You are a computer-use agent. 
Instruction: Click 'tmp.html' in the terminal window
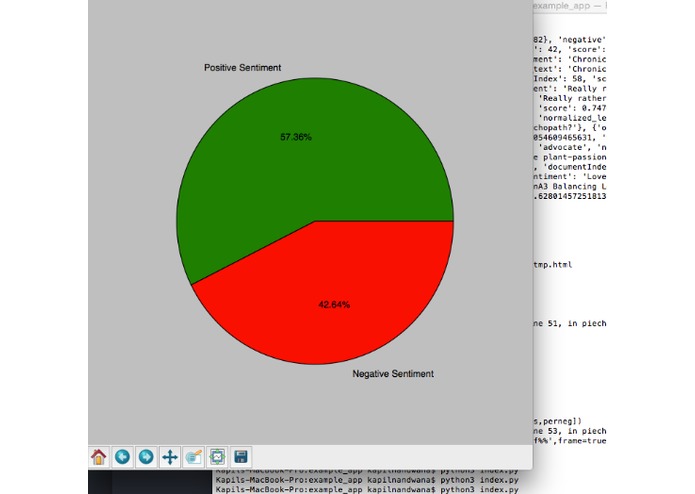tap(553, 265)
